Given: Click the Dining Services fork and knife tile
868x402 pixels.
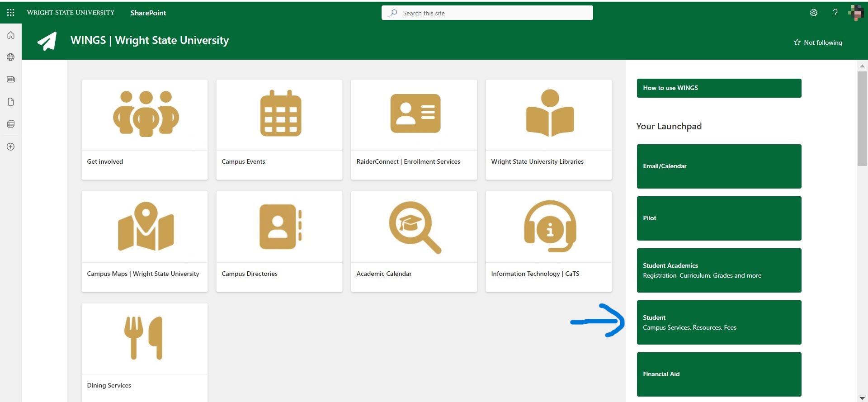Looking at the screenshot, I should tap(145, 352).
